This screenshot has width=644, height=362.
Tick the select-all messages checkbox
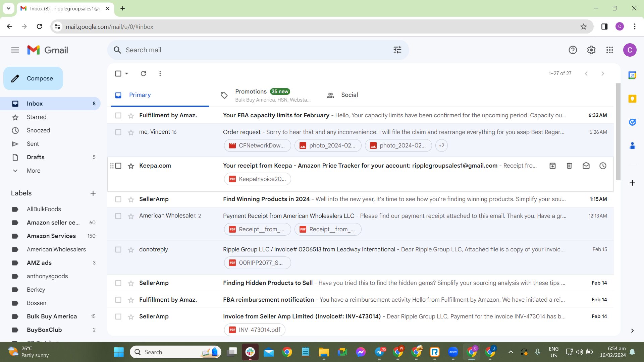(x=118, y=73)
